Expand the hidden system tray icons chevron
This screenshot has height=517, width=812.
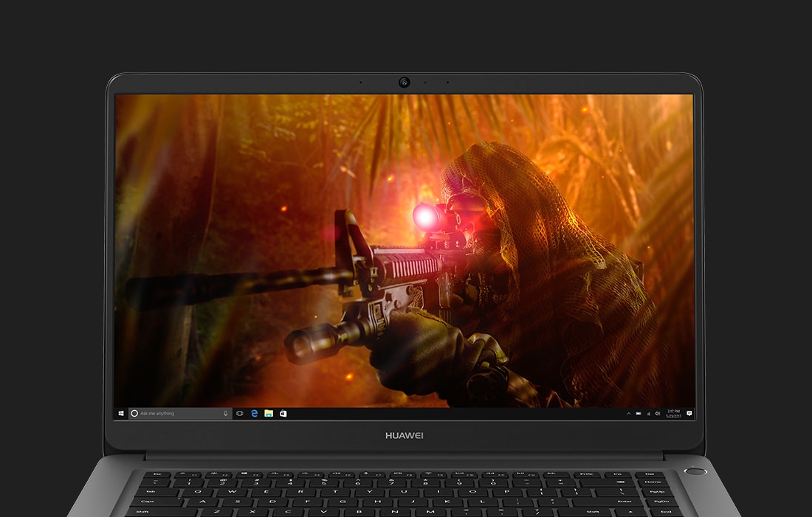click(628, 414)
